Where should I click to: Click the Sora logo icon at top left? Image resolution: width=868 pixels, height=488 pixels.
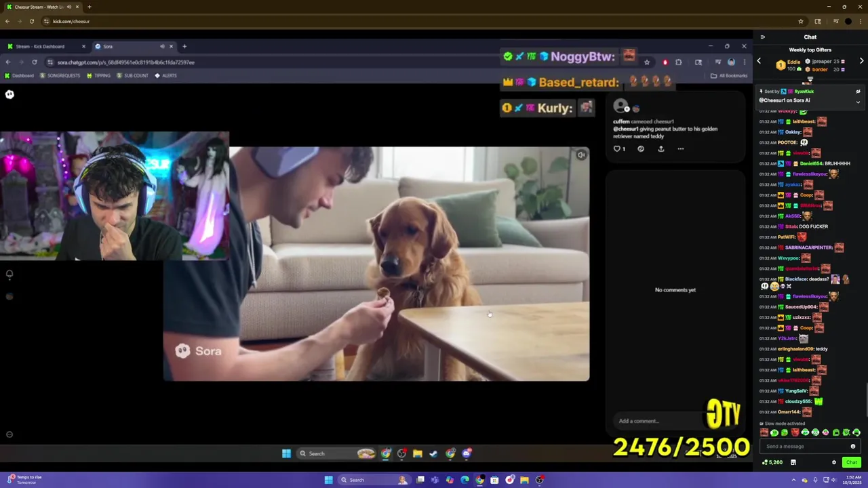pos(9,94)
